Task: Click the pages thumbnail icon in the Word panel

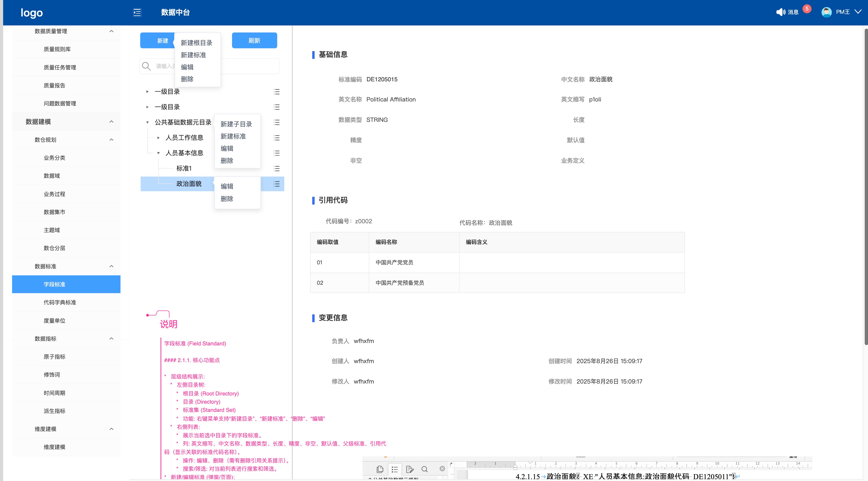Action: (x=380, y=469)
